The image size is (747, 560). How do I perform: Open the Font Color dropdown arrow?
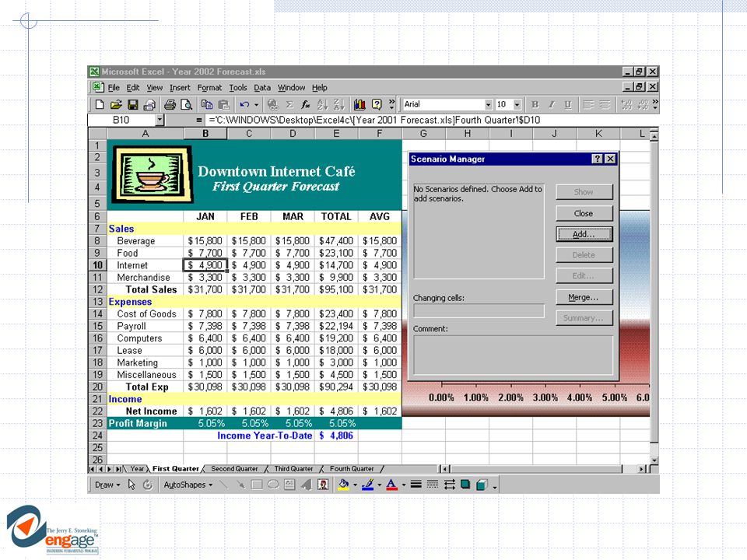point(404,485)
